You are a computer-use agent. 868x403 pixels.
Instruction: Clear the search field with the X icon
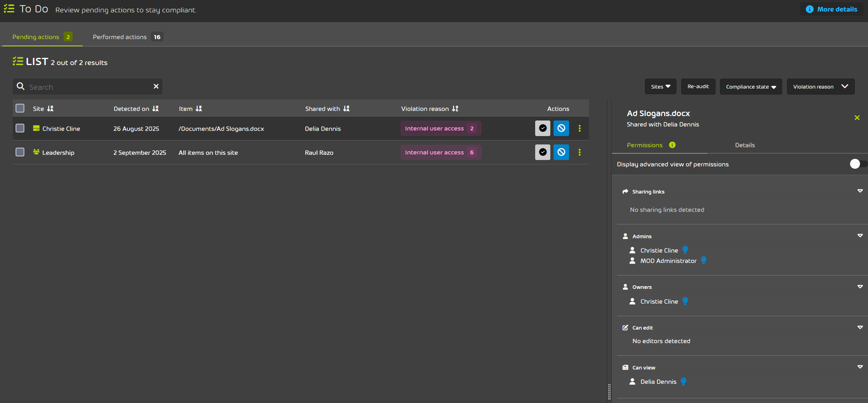[156, 86]
